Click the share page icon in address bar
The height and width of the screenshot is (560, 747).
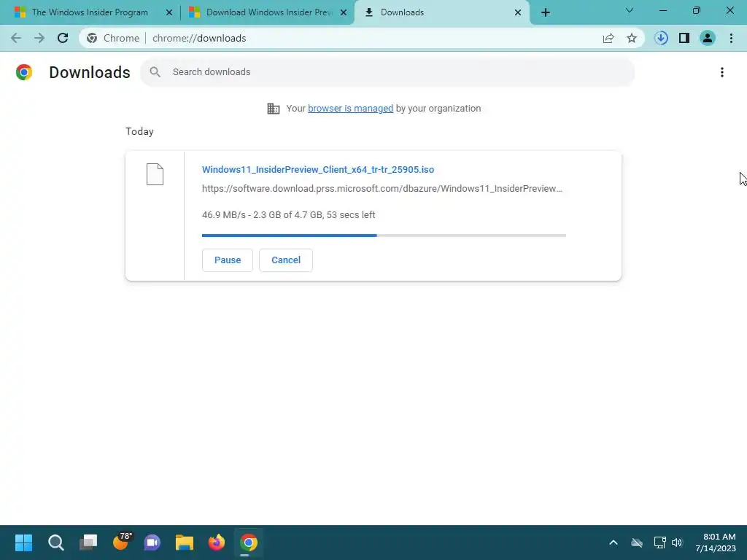[608, 38]
